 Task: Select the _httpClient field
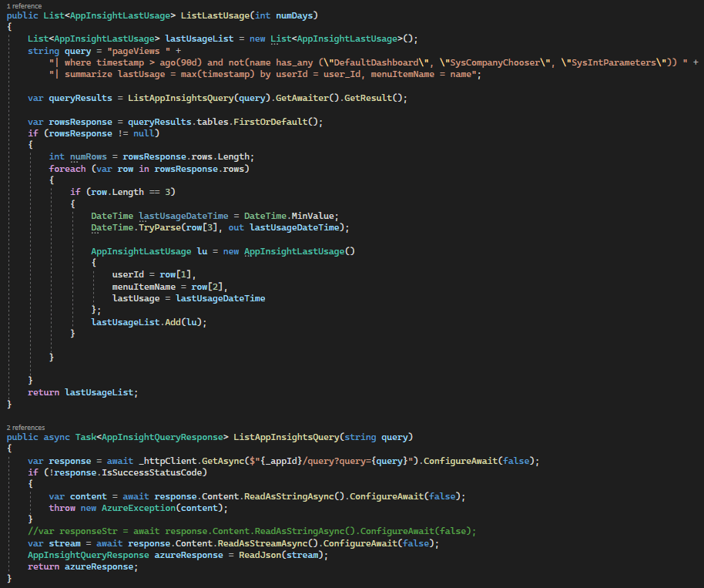167,462
